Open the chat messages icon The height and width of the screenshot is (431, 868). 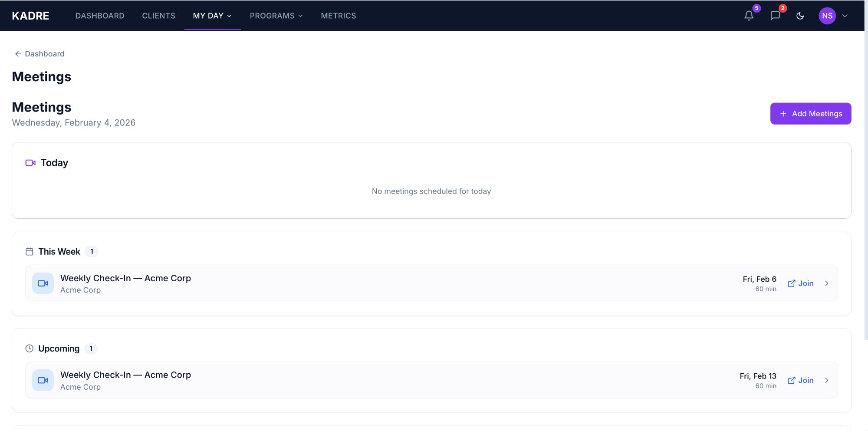(x=775, y=16)
